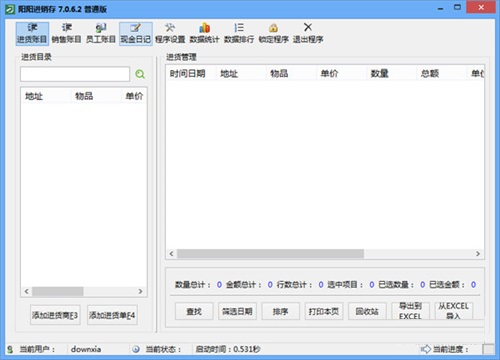Click 添加进货单F4 button
This screenshot has width=500, height=360.
click(112, 315)
